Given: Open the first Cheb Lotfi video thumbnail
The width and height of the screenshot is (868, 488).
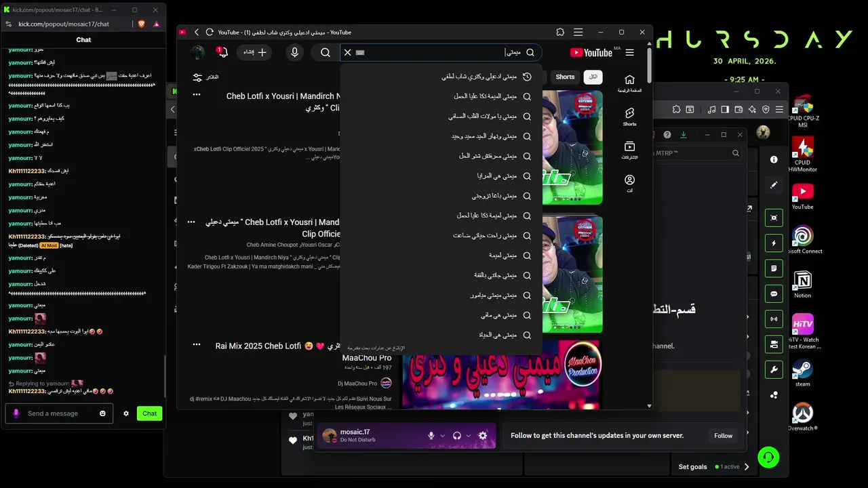Looking at the screenshot, I should 572,147.
